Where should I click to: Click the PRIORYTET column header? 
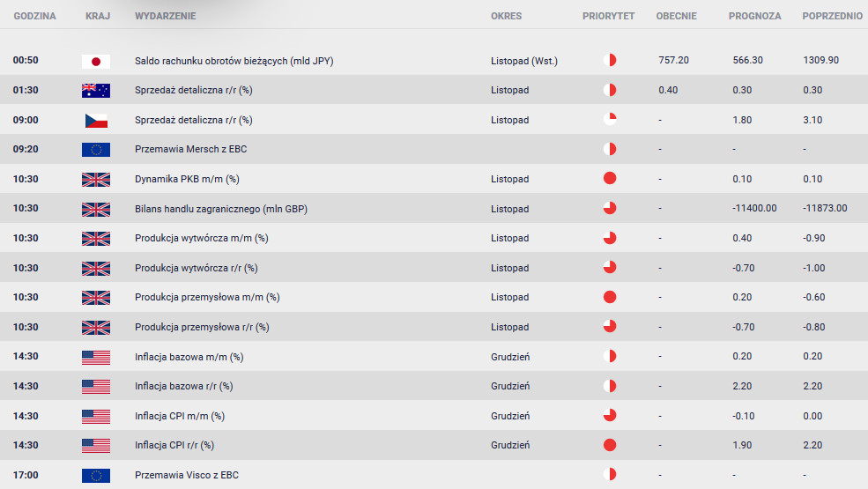click(608, 16)
